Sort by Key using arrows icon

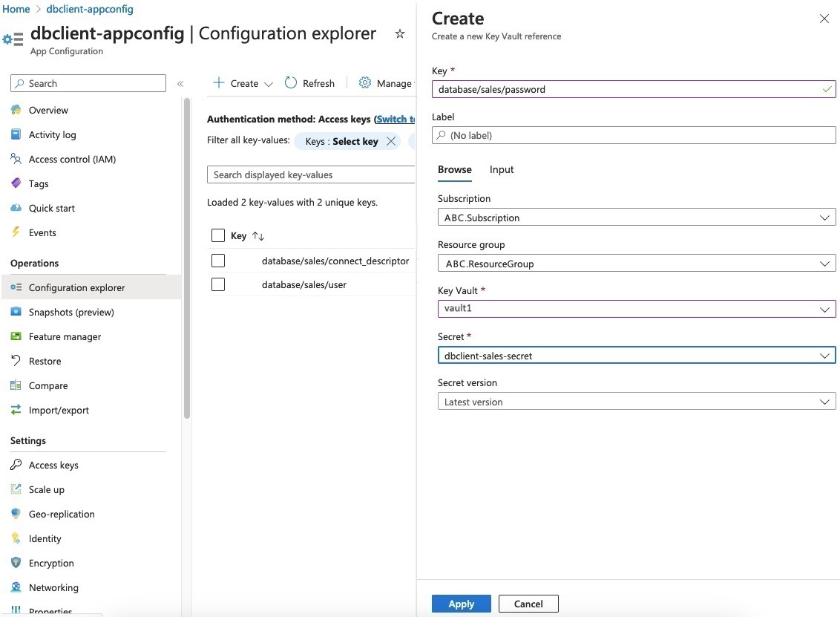pos(258,236)
